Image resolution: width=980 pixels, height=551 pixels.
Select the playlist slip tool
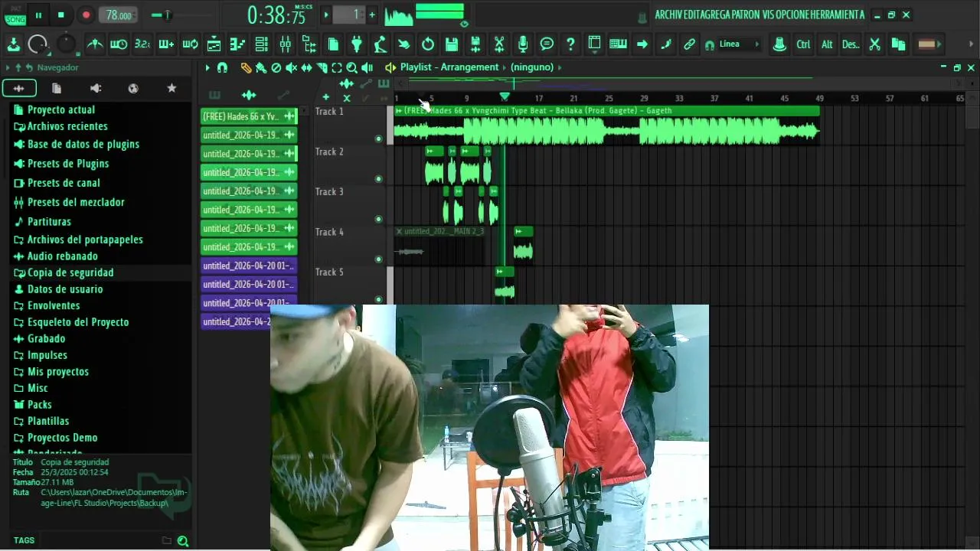306,67
